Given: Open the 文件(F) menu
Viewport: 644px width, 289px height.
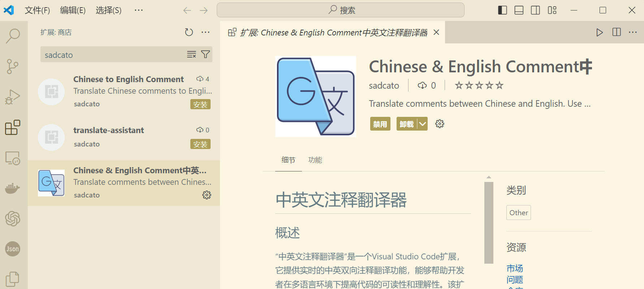Looking at the screenshot, I should (x=37, y=10).
